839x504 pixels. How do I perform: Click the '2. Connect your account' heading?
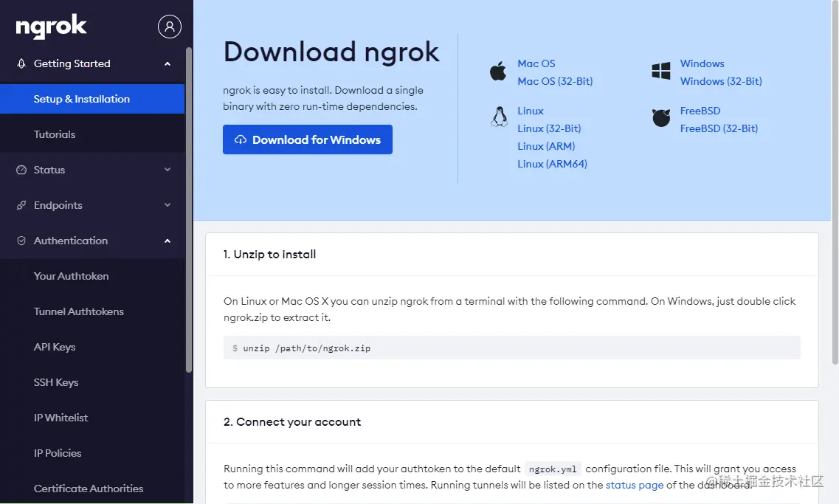[292, 421]
